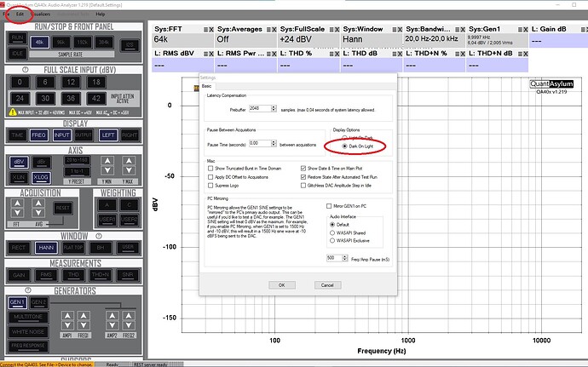Open the Generators section help icon
This screenshot has width=588, height=367.
tap(28, 290)
